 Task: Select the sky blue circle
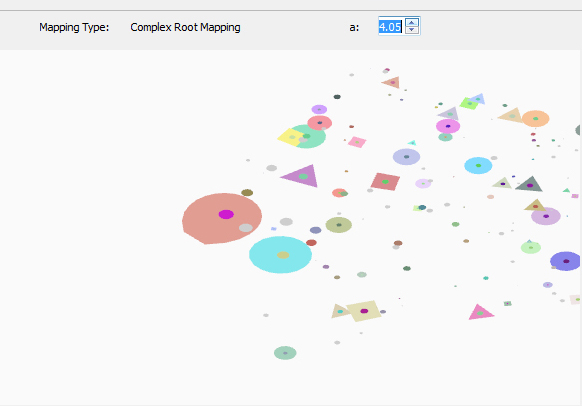478,166
